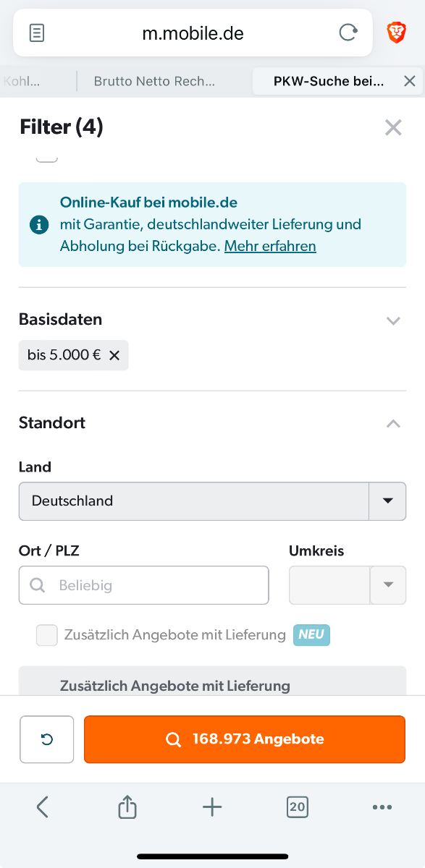Close the Filter panel with X
This screenshot has height=868, width=425.
click(393, 128)
